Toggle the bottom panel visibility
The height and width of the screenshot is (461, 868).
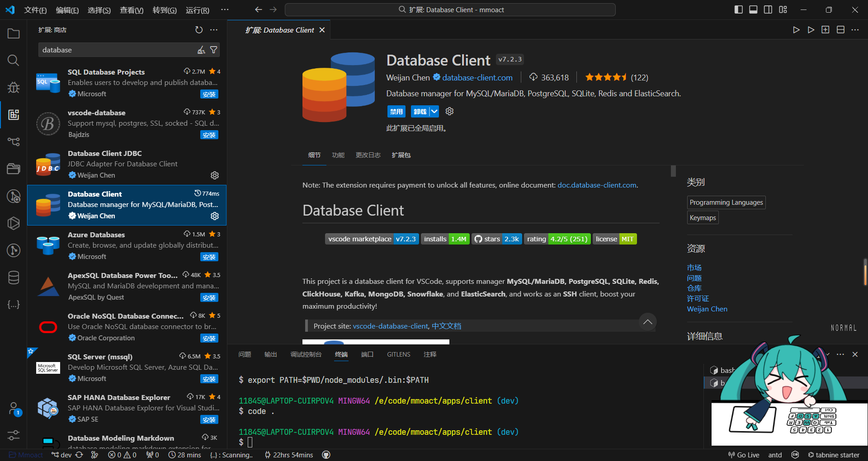pyautogui.click(x=753, y=9)
